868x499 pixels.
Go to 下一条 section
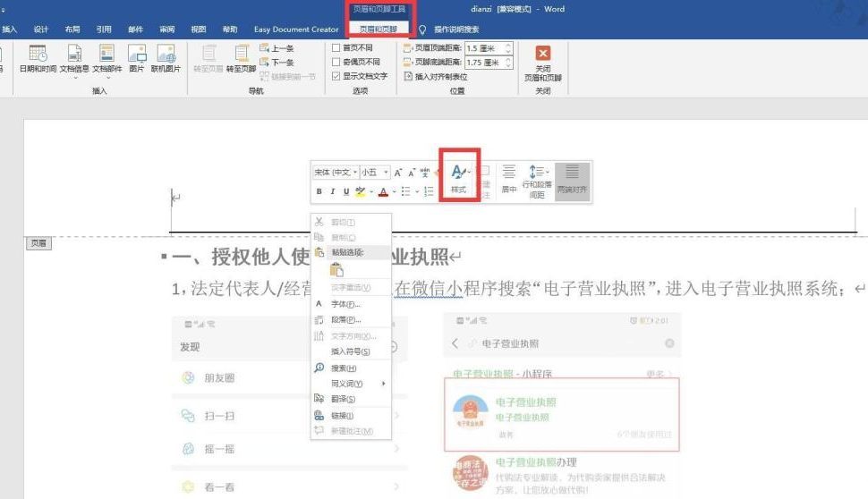(x=277, y=62)
